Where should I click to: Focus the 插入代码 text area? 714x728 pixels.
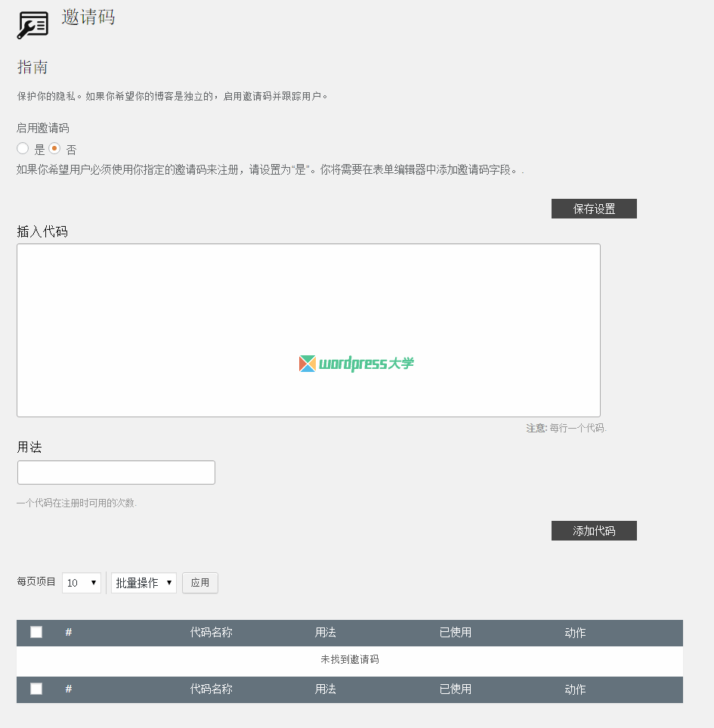click(x=308, y=330)
